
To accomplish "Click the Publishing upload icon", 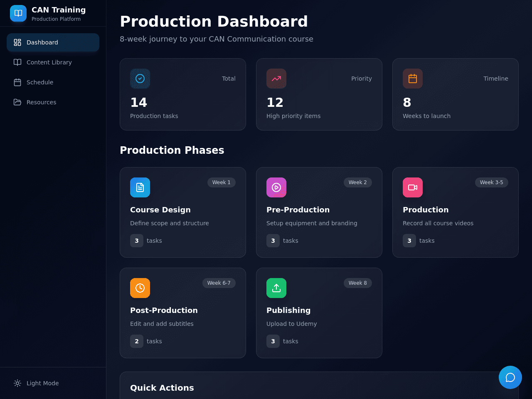I will pos(276,288).
